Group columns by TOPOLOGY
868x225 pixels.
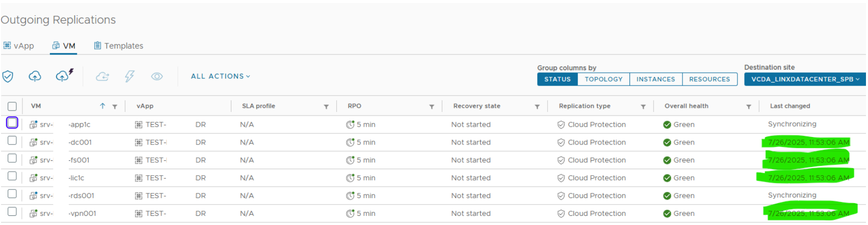[603, 79]
